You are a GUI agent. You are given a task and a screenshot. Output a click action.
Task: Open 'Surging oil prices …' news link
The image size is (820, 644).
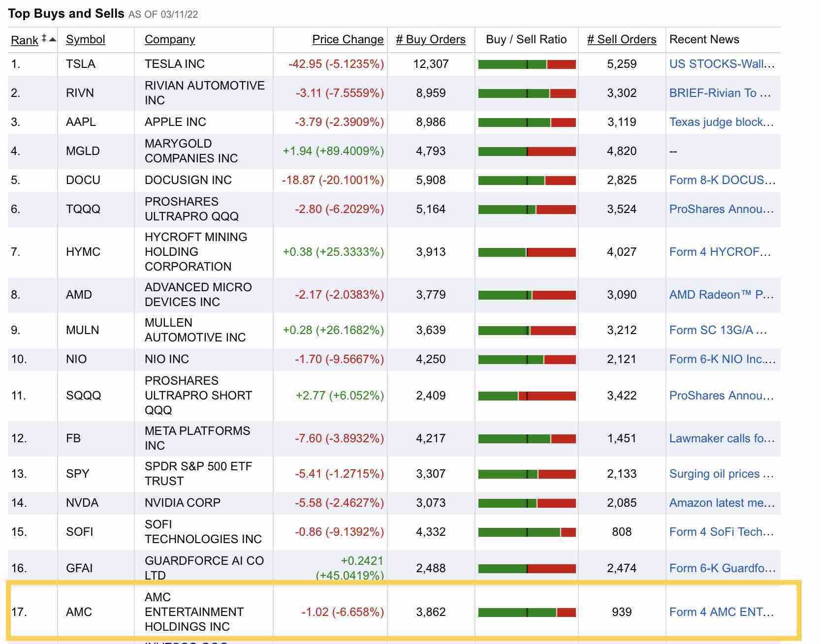(x=721, y=474)
